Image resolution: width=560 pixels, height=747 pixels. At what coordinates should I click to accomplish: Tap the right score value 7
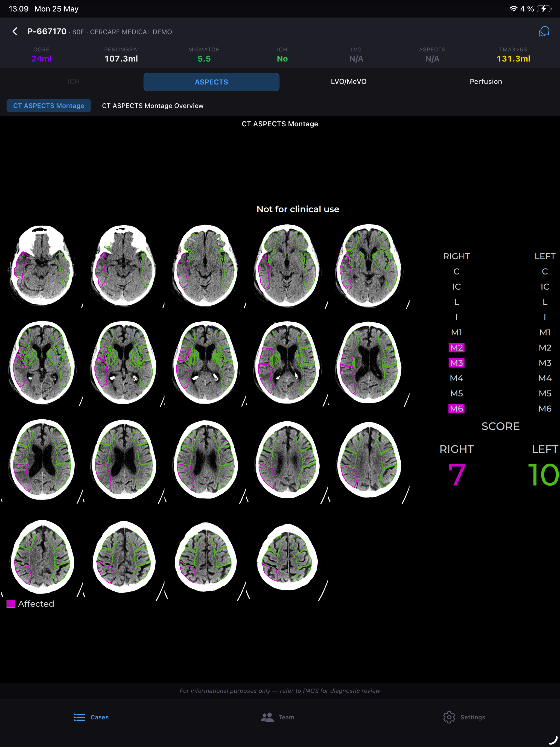point(457,475)
